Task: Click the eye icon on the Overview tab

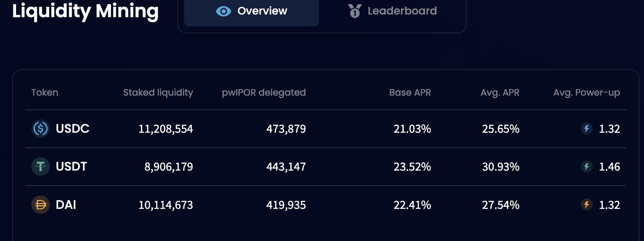Action: pos(223,11)
